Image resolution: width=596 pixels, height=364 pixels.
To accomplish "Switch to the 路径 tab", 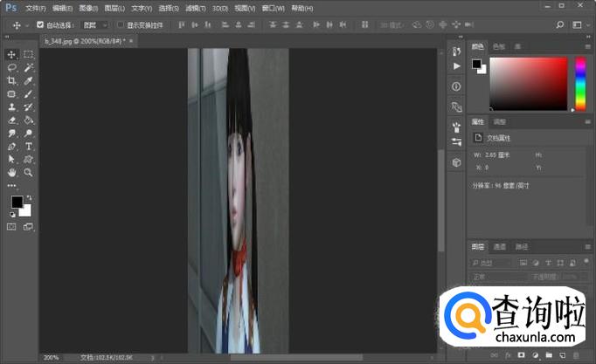I will [x=522, y=247].
